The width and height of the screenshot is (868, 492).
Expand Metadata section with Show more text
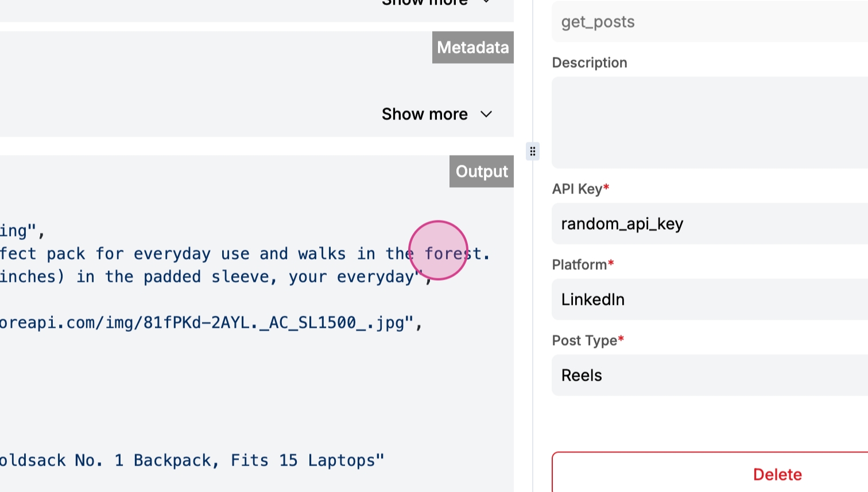(425, 114)
